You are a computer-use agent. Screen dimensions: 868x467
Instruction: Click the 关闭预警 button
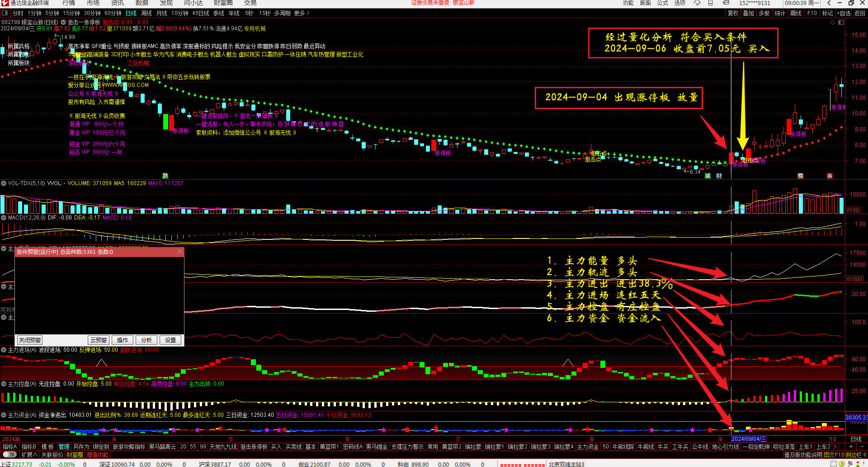pyautogui.click(x=30, y=340)
